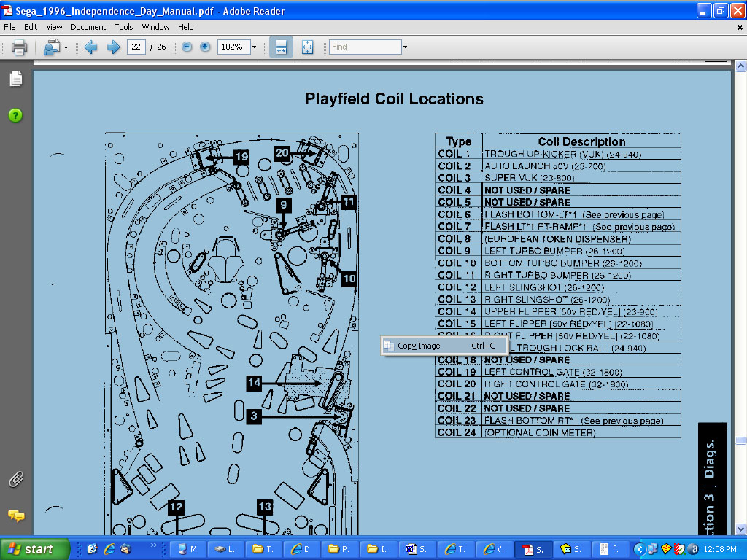Click inside the Find text box

365,47
